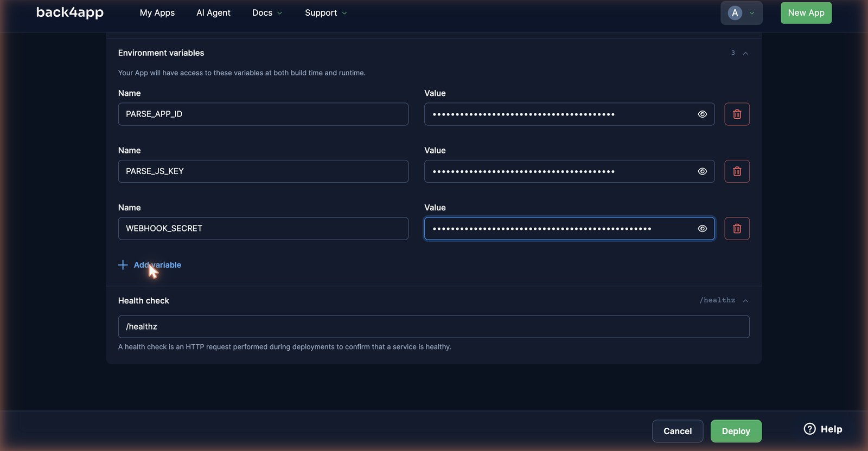Edit the WEBHOOK_SECRET name field

tap(263, 229)
